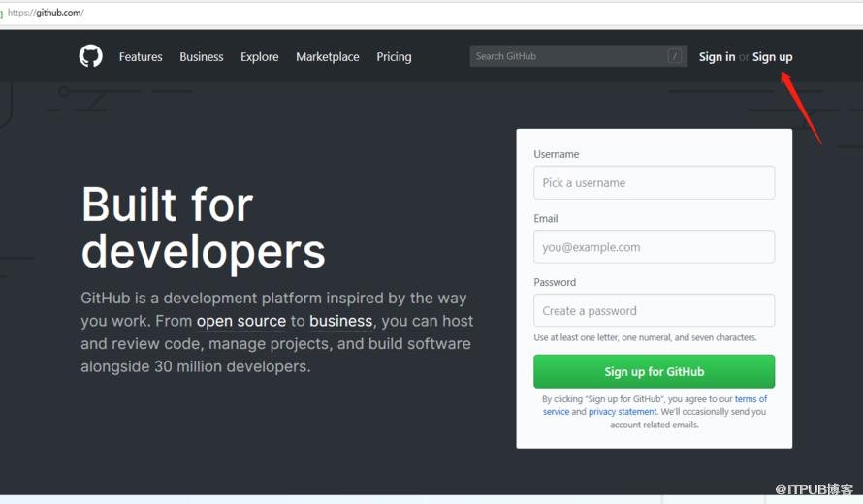View the Pricing page
Viewport: 863px width, 504px height.
coord(394,56)
